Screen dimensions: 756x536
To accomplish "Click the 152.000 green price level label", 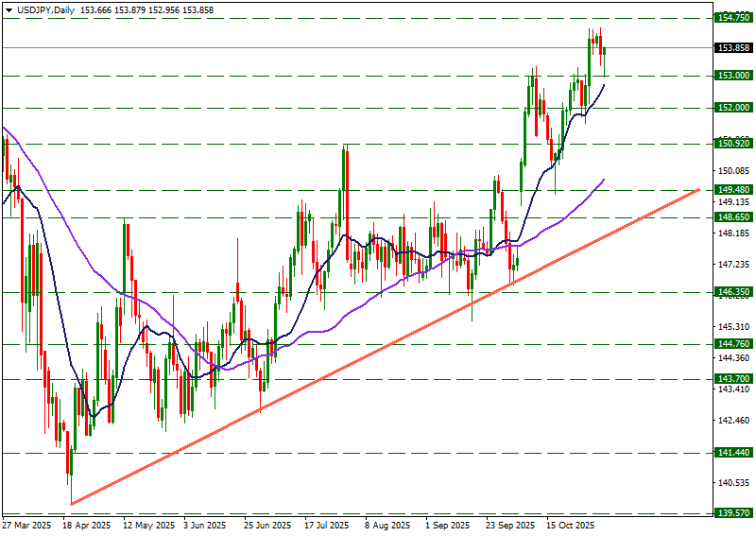I will point(733,108).
